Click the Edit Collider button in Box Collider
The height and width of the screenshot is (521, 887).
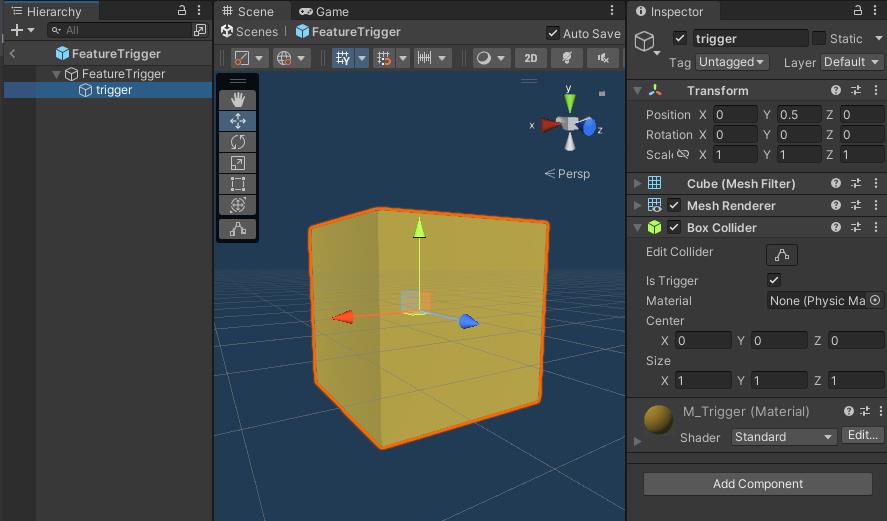pyautogui.click(x=782, y=255)
